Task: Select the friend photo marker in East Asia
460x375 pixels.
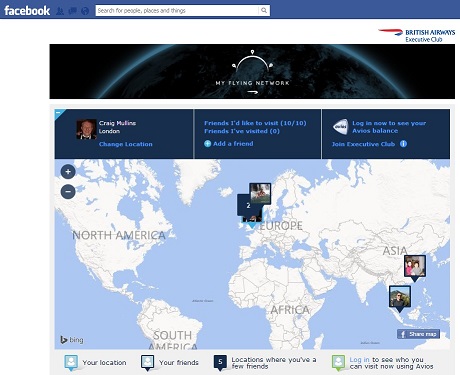Action: pos(415,266)
